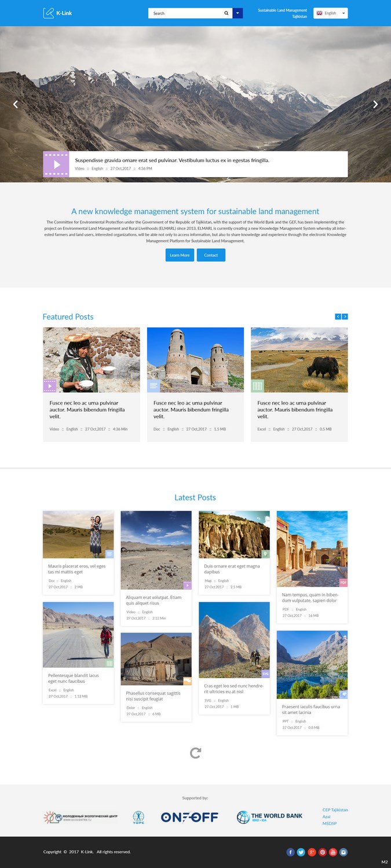Open the search options dropdown arrow
Viewport: 391px width, 868px height.
237,13
